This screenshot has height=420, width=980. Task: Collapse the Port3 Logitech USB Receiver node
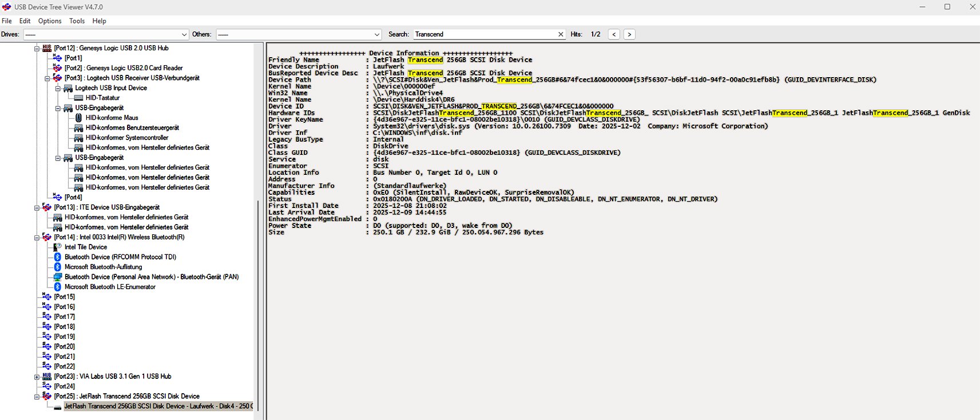click(x=47, y=78)
